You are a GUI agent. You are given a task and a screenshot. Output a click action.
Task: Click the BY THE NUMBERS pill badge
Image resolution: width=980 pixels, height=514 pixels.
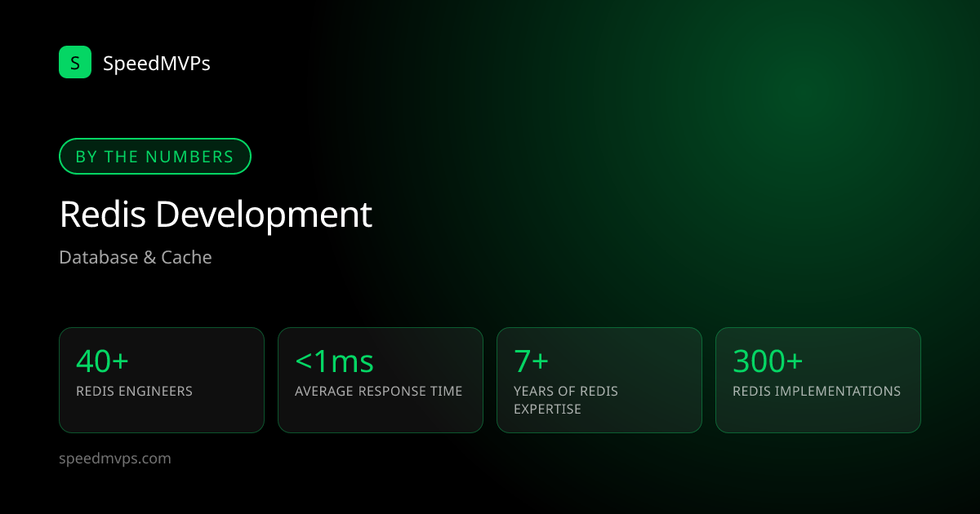pyautogui.click(x=155, y=157)
